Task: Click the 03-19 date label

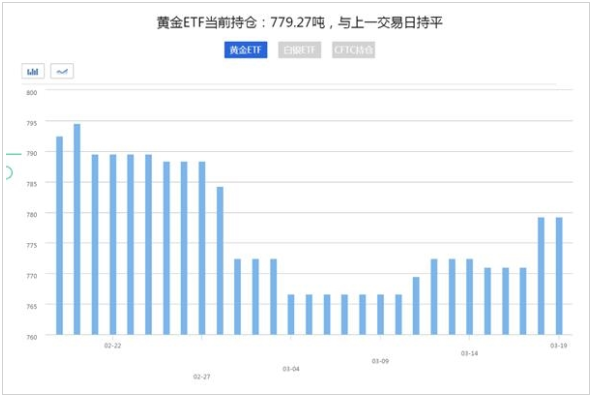Action: tap(559, 345)
